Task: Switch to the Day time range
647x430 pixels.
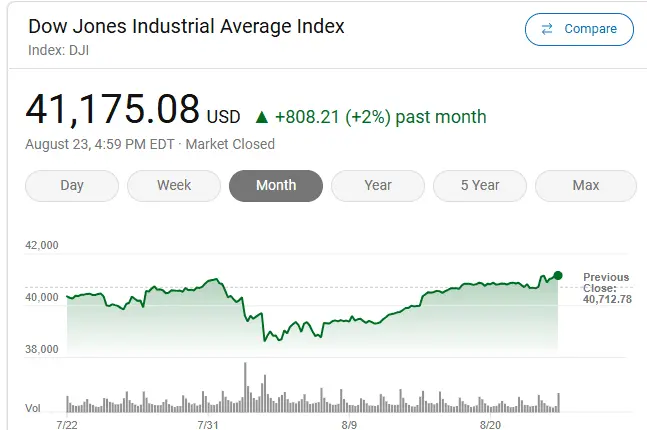Action: tap(72, 185)
